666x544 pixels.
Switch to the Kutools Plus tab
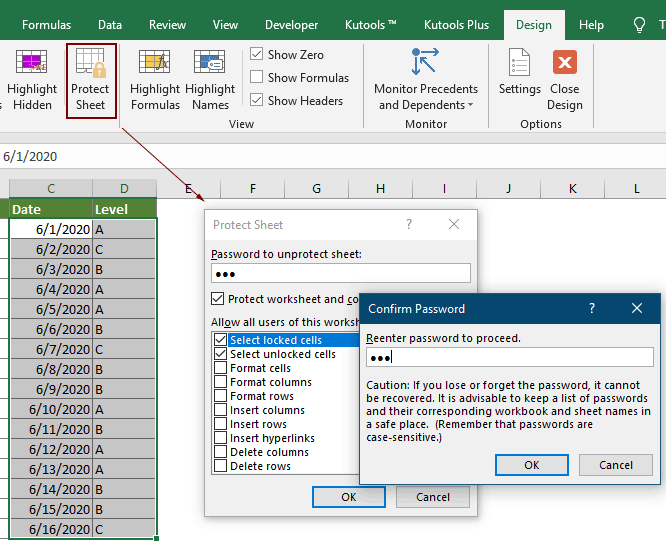(x=455, y=25)
